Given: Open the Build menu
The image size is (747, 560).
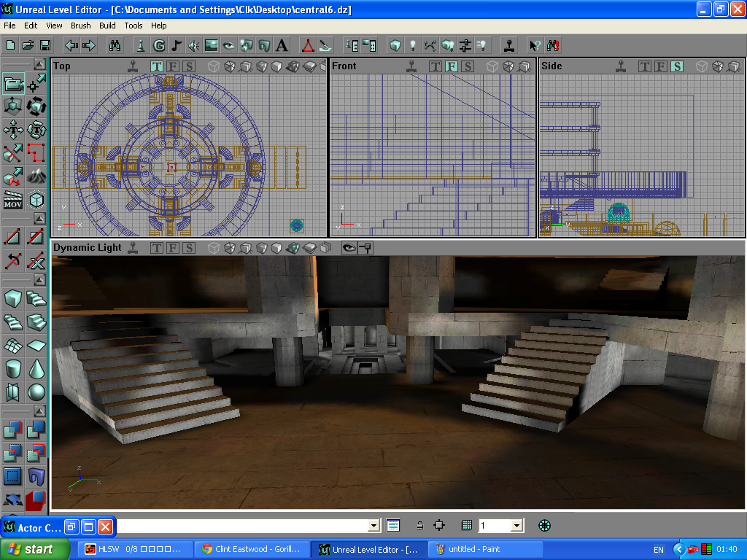Looking at the screenshot, I should pyautogui.click(x=107, y=26).
